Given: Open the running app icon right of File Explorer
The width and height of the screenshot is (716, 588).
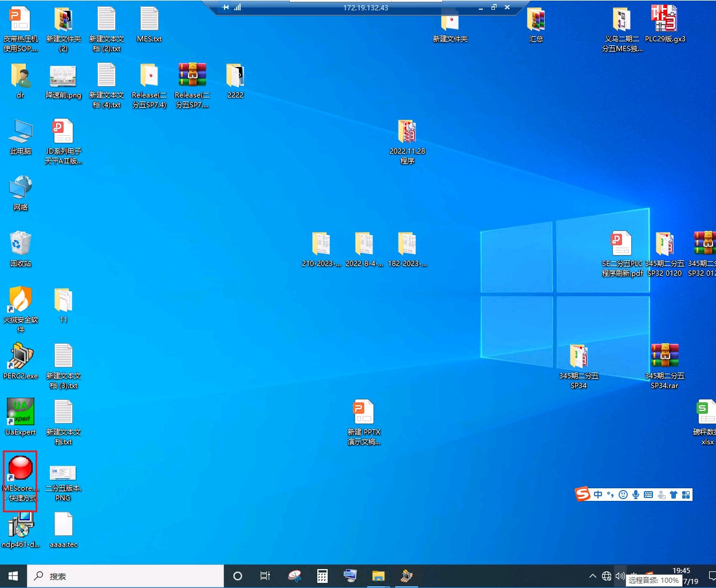Looking at the screenshot, I should (406, 576).
